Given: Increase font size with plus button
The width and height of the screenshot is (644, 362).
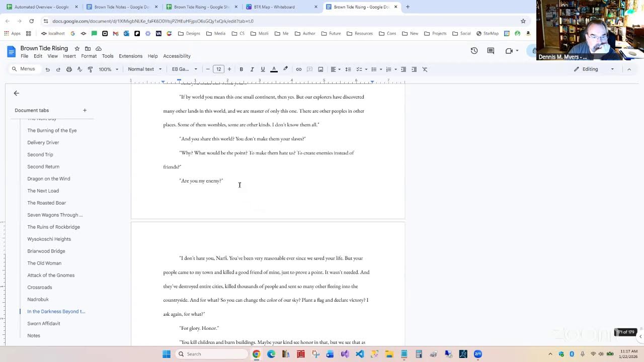Looking at the screenshot, I should [229, 69].
